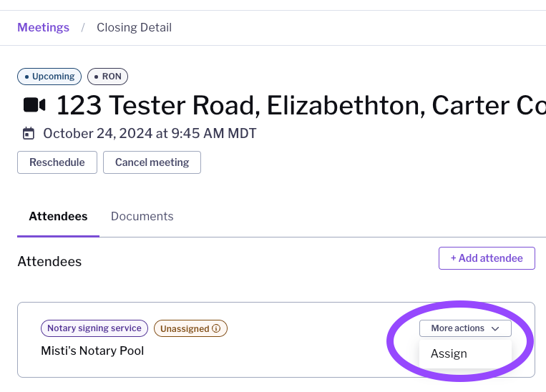
Task: Select Assign from the dropdown menu
Action: coord(449,353)
